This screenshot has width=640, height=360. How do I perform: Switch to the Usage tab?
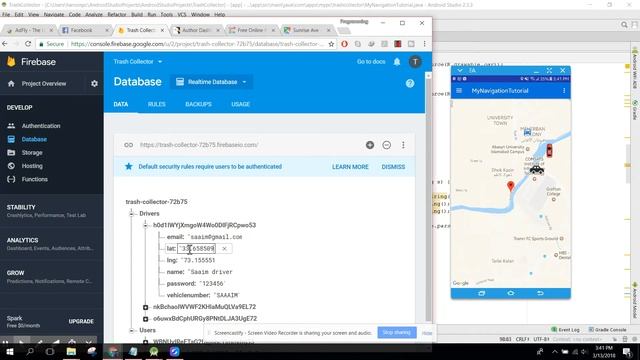240,104
